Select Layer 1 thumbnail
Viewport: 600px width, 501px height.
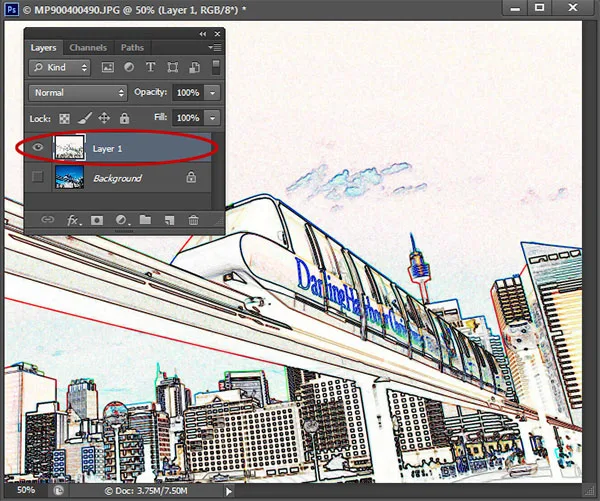(x=69, y=147)
